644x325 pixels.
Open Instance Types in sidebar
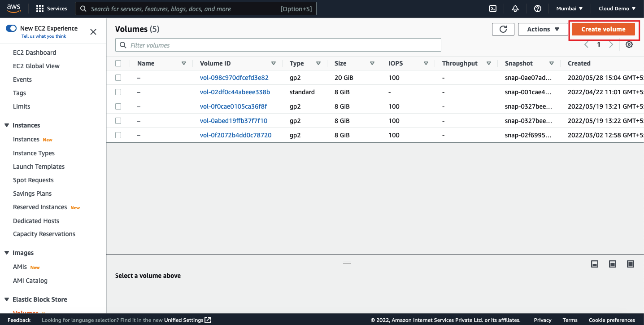tap(34, 153)
